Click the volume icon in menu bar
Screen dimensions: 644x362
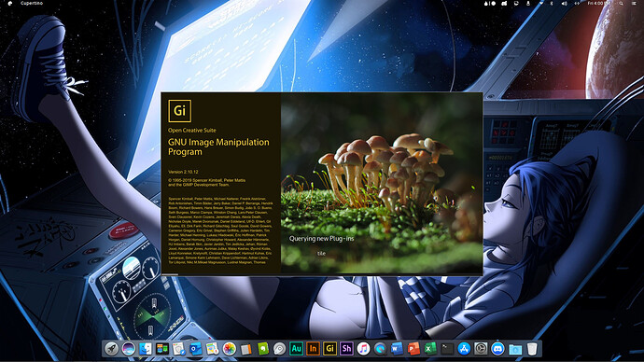click(x=565, y=4)
